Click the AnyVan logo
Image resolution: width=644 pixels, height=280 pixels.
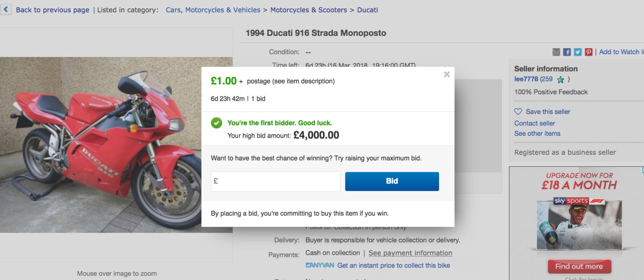[320, 265]
